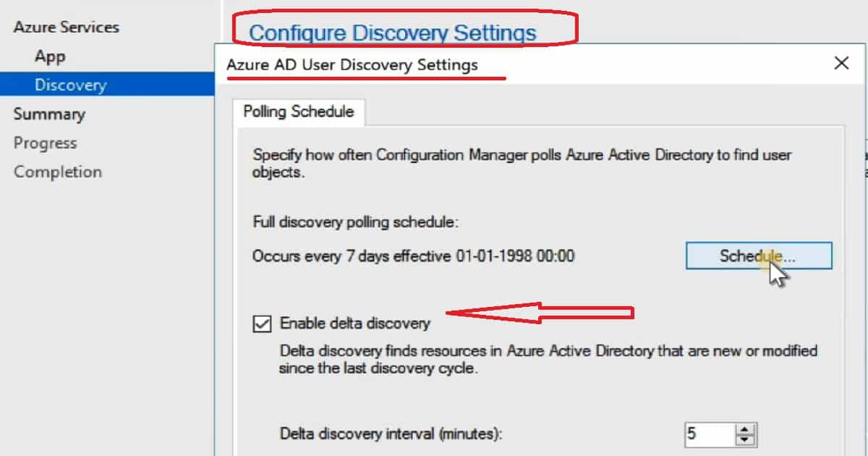868x456 pixels.
Task: Click the 'Full discovery polling schedule:' label
Action: [355, 223]
